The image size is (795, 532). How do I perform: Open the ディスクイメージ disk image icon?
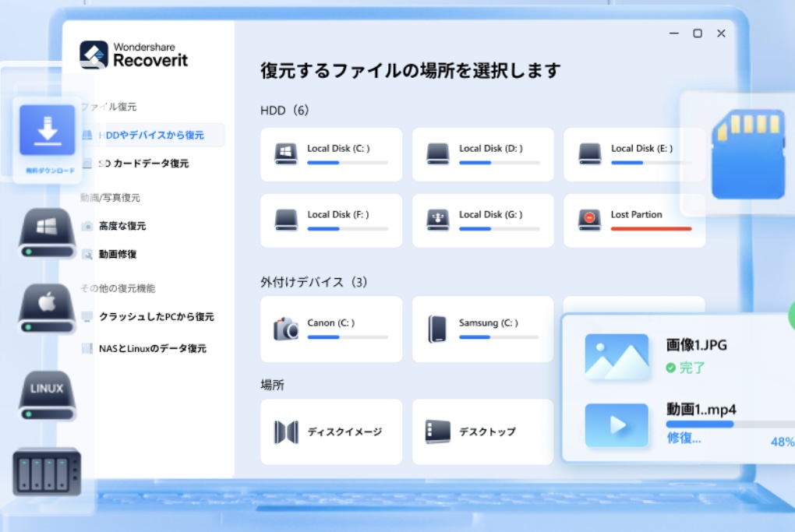pos(287,432)
